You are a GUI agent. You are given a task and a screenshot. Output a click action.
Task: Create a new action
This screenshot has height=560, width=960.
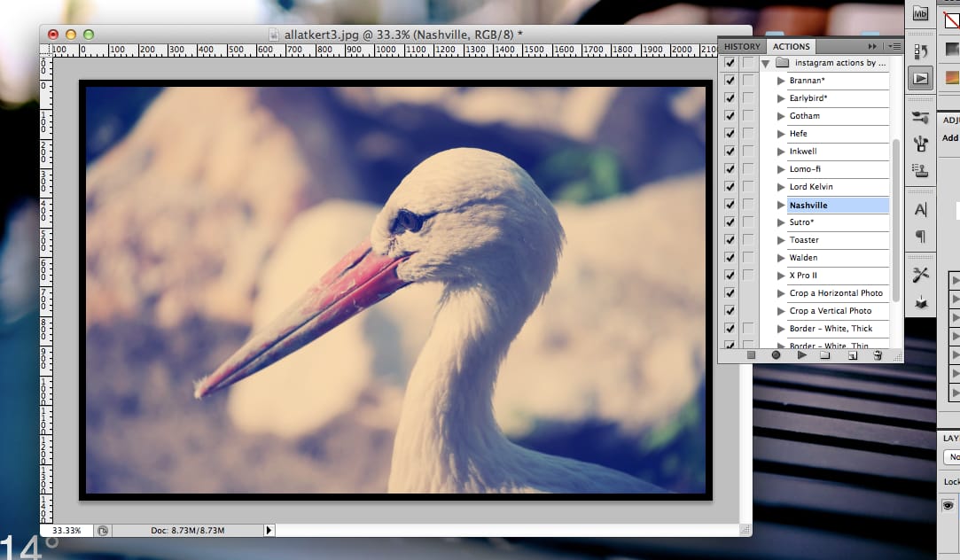pyautogui.click(x=852, y=355)
